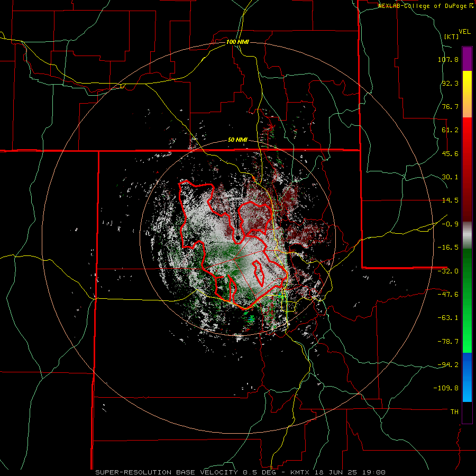This screenshot has width=476, height=476.
Task: Click the -47.6 velocity scale value
Action: coord(448,295)
